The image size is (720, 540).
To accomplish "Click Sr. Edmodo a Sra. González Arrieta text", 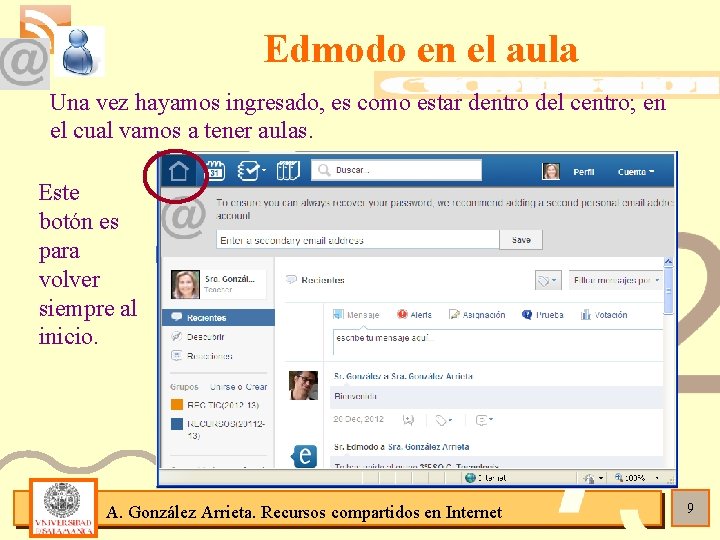I will click(401, 447).
